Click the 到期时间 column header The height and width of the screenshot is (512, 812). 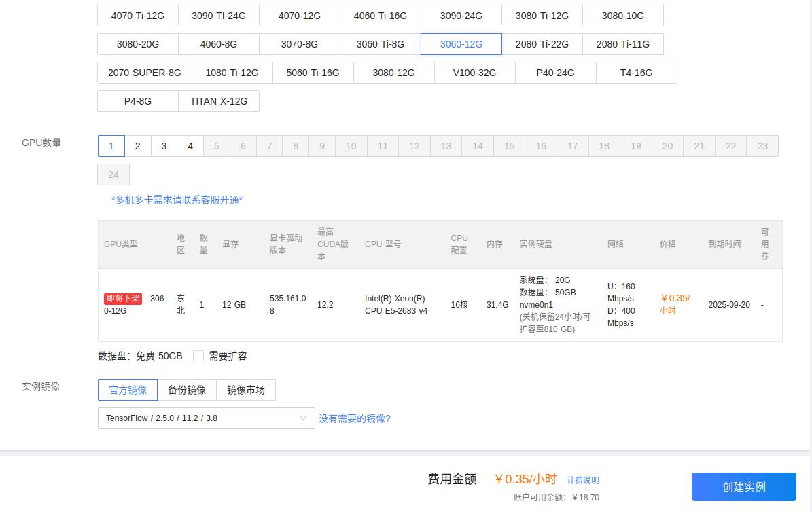point(724,244)
